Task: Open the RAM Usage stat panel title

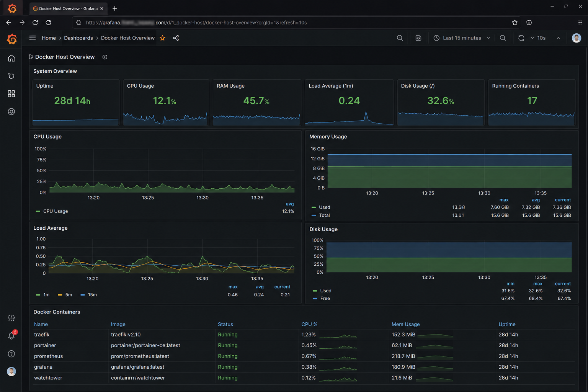Action: [230, 86]
